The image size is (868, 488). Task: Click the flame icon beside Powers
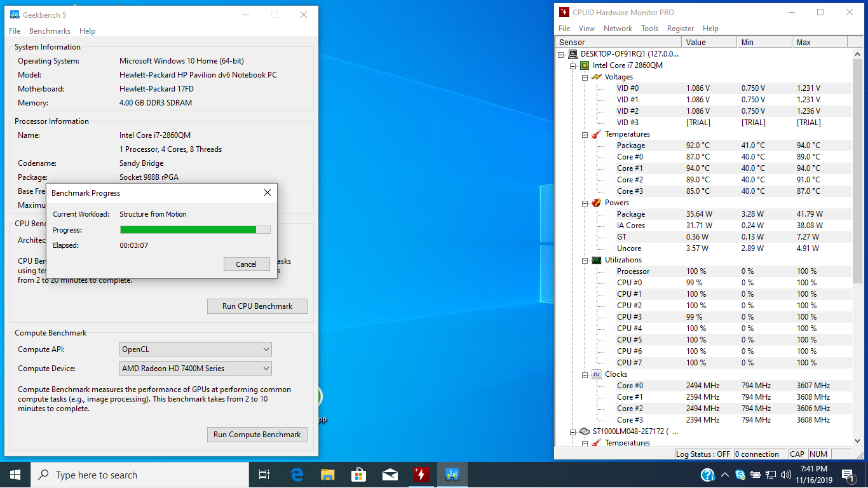click(x=596, y=202)
